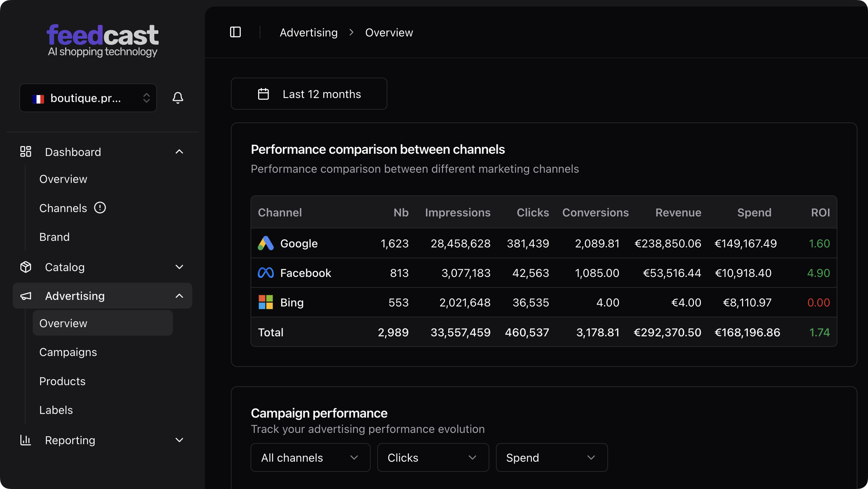This screenshot has height=489, width=868.
Task: Click the Advertising breadcrumb link
Action: [x=308, y=32]
